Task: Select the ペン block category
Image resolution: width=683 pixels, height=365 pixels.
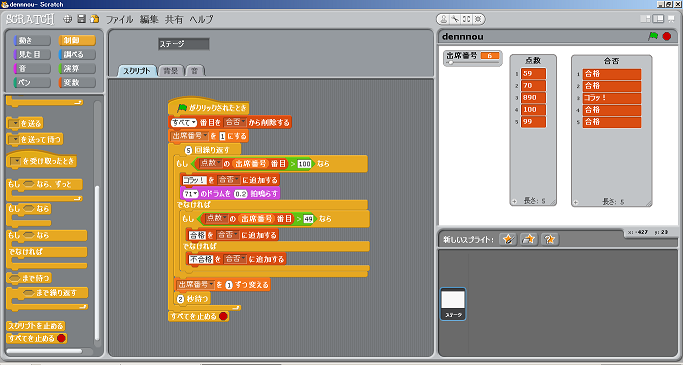Action: 32,82
